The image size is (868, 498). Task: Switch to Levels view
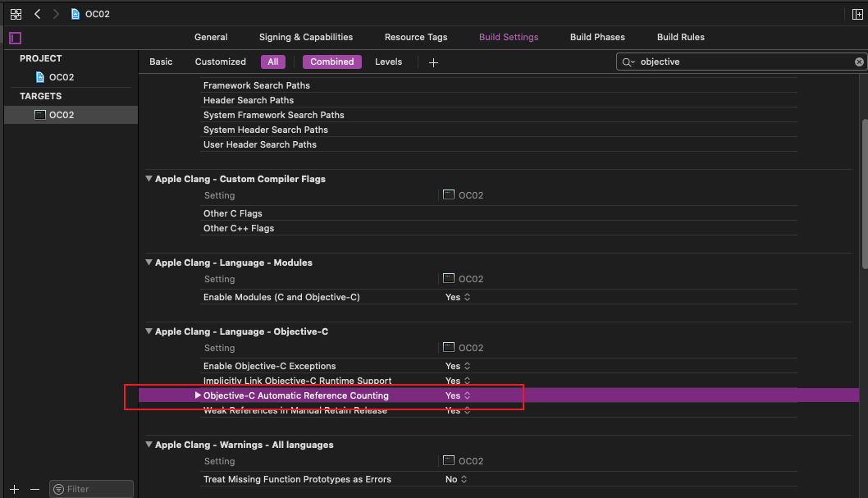coord(389,62)
